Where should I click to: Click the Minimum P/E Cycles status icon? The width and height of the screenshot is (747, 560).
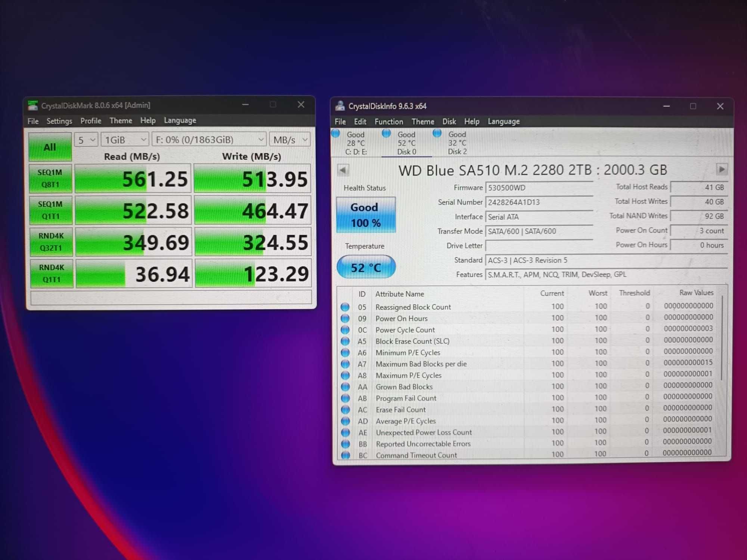[345, 353]
